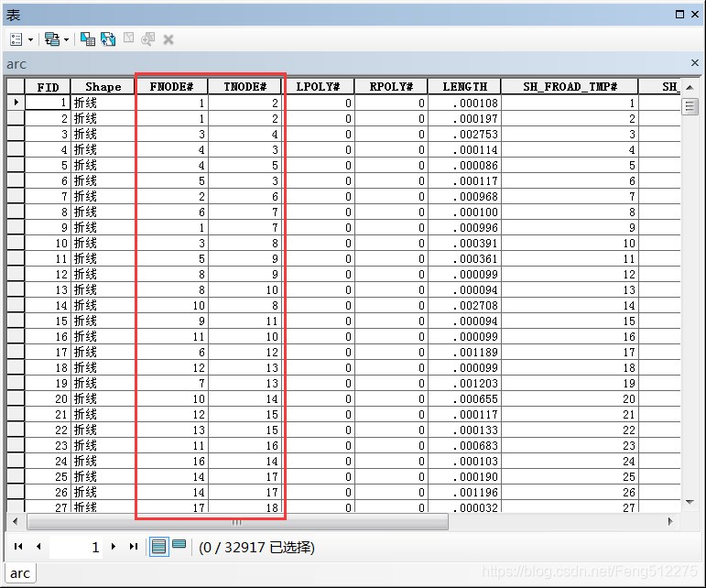The width and height of the screenshot is (706, 588).
Task: Select the FNODE# column header
Action: 171,87
